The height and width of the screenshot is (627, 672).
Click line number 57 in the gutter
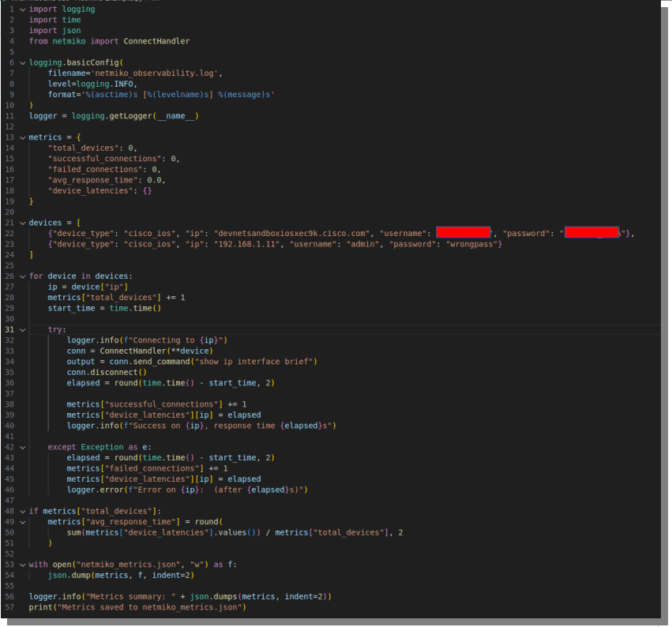[9, 607]
